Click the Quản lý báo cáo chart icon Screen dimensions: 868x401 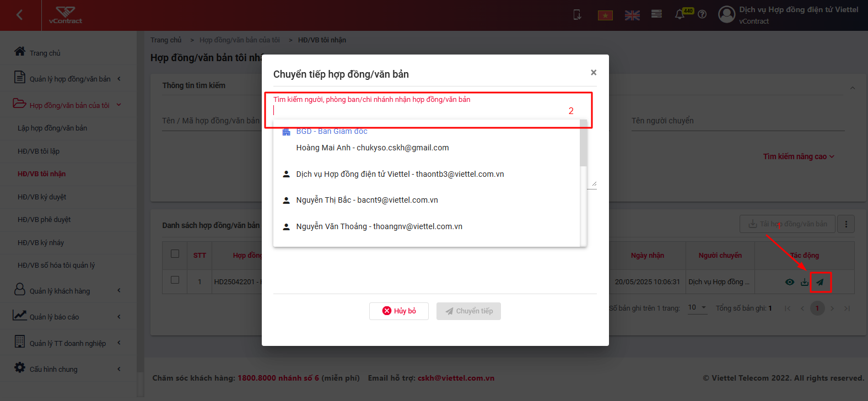tap(20, 315)
